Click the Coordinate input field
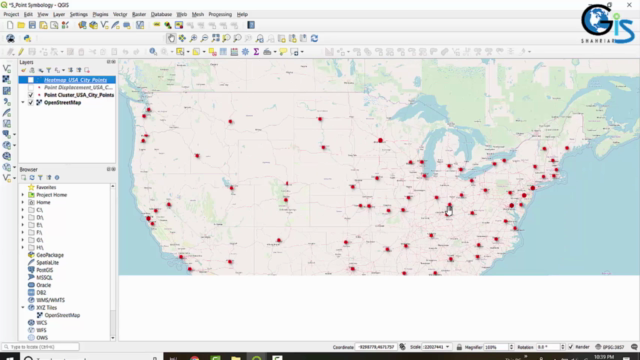Viewport: 640px width, 360px height. coord(376,347)
